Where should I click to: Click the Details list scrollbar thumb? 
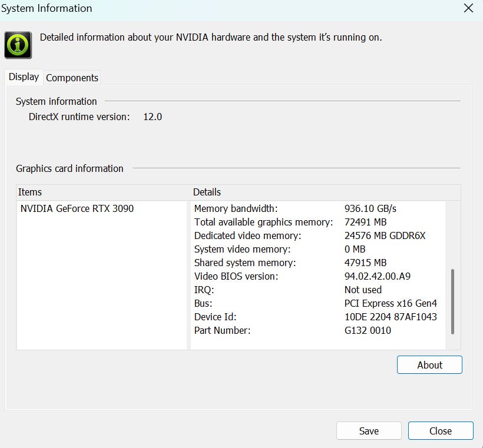point(452,301)
